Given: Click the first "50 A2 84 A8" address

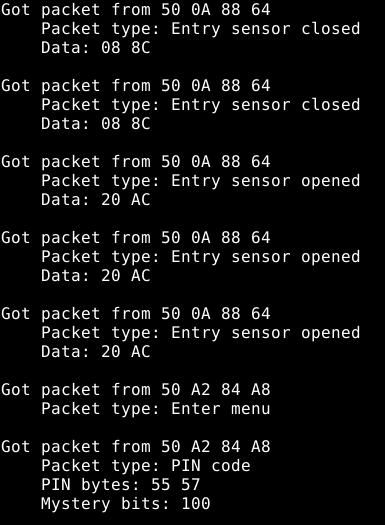Looking at the screenshot, I should [216, 390].
